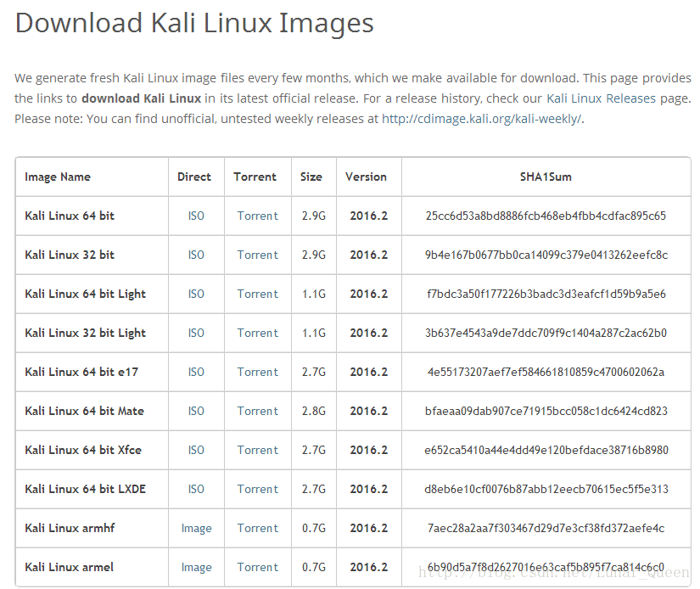Download the Kali Linux armhf Image

pyautogui.click(x=197, y=528)
